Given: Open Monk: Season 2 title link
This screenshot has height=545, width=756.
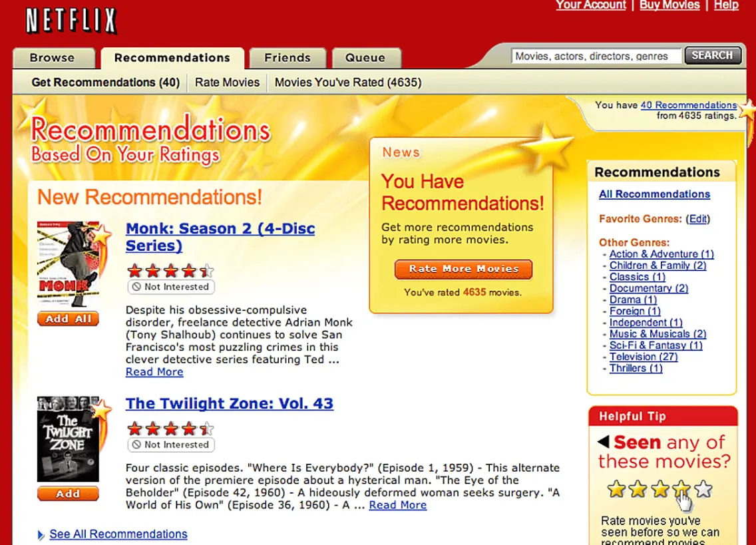Looking at the screenshot, I should 220,237.
